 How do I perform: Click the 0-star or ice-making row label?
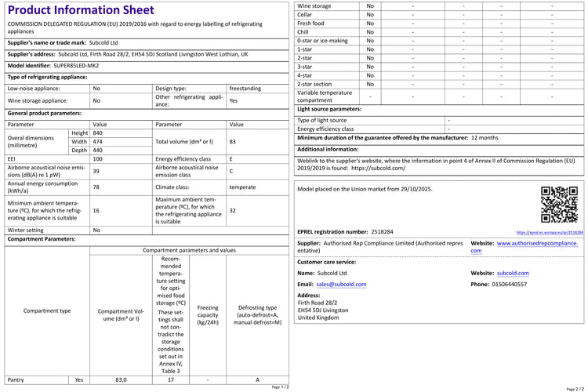coord(322,41)
